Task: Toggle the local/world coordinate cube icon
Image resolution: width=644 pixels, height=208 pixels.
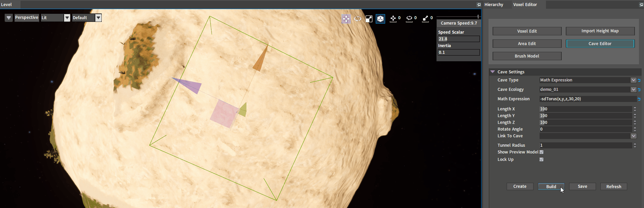Action: click(380, 19)
